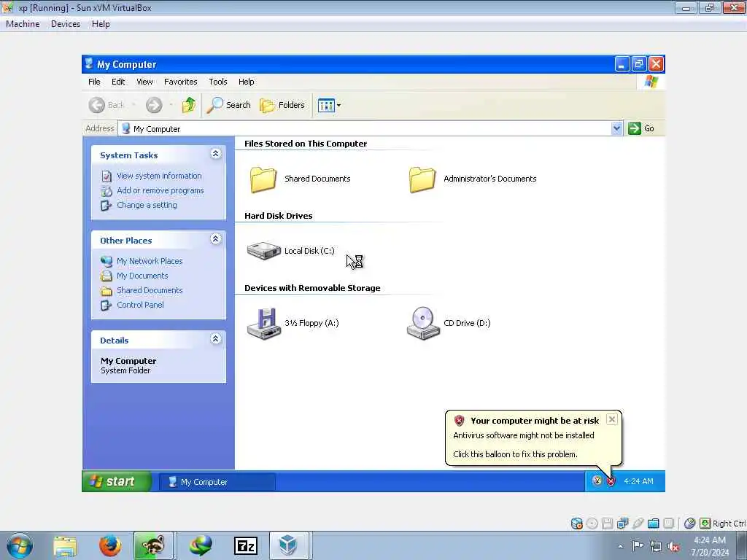Open the Help menu in My Computer
Image resolution: width=747 pixels, height=560 pixels.
click(247, 82)
